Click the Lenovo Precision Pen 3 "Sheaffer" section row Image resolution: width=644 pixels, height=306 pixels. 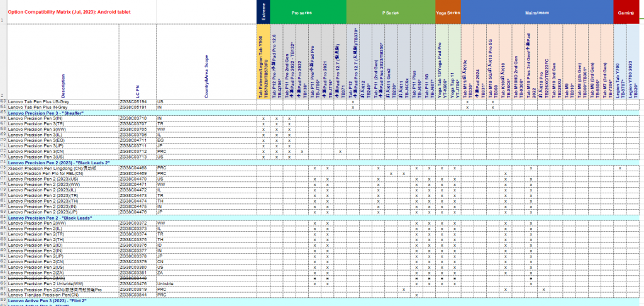coord(323,113)
